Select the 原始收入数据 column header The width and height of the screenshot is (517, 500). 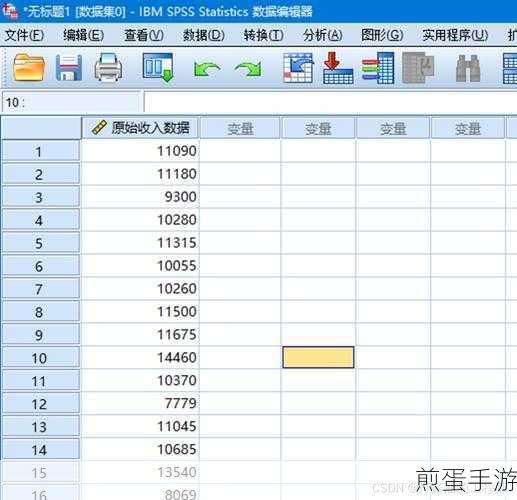[140, 128]
